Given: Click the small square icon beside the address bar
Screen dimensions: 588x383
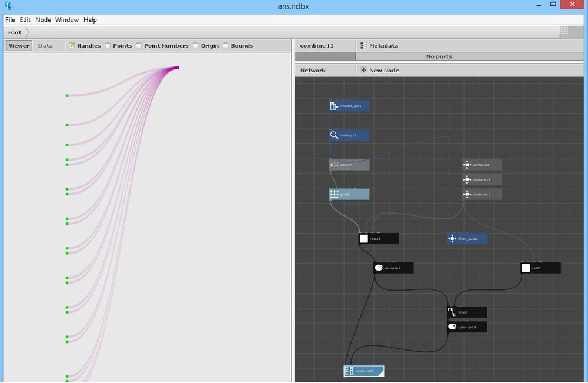Looking at the screenshot, I should pyautogui.click(x=563, y=29).
